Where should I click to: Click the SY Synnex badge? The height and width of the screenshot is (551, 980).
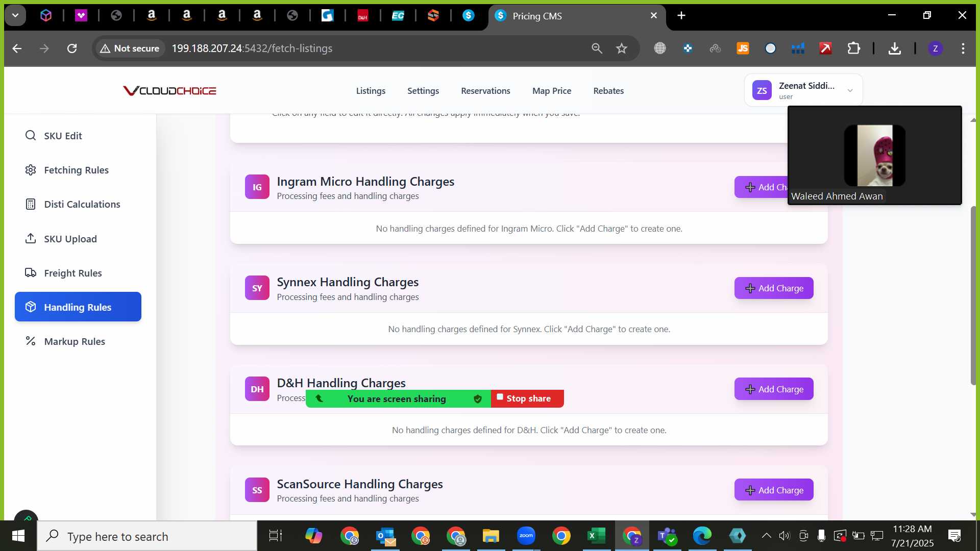257,288
